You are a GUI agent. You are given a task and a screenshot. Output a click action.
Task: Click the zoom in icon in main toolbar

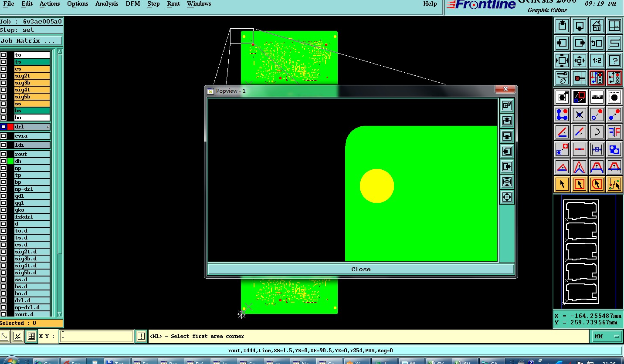click(562, 61)
